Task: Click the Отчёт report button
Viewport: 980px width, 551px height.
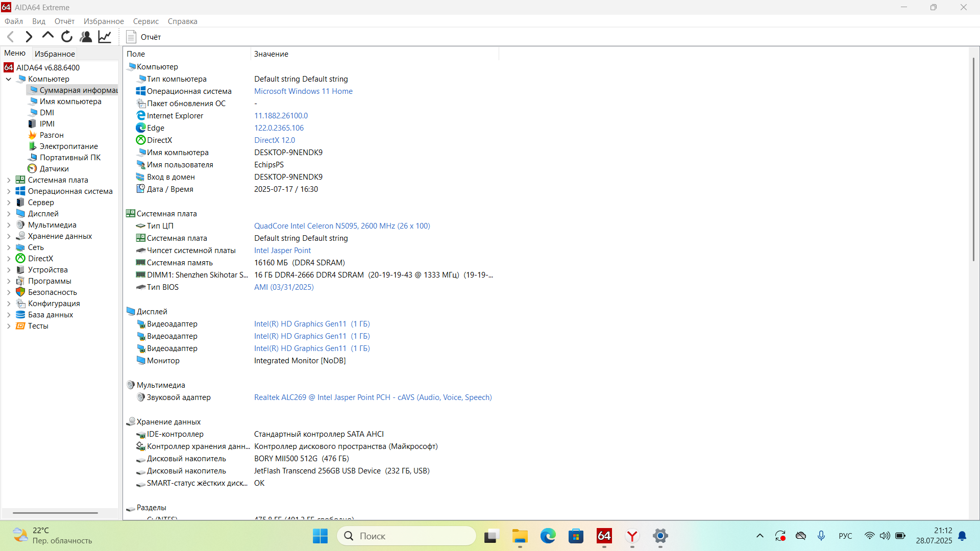Action: [x=143, y=37]
